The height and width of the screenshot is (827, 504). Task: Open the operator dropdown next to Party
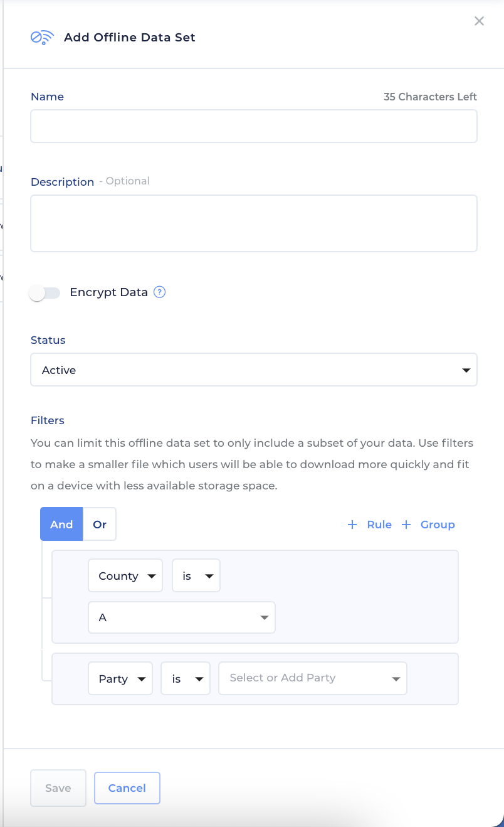[185, 678]
